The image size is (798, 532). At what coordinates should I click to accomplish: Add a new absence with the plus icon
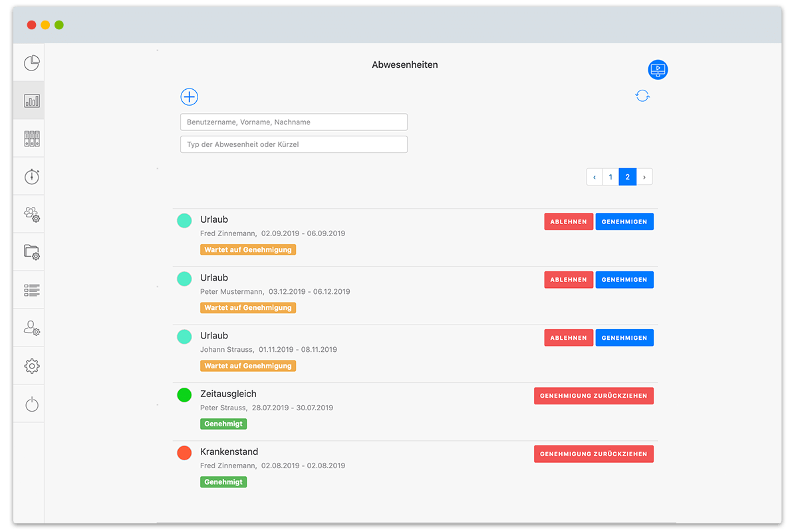(x=189, y=96)
